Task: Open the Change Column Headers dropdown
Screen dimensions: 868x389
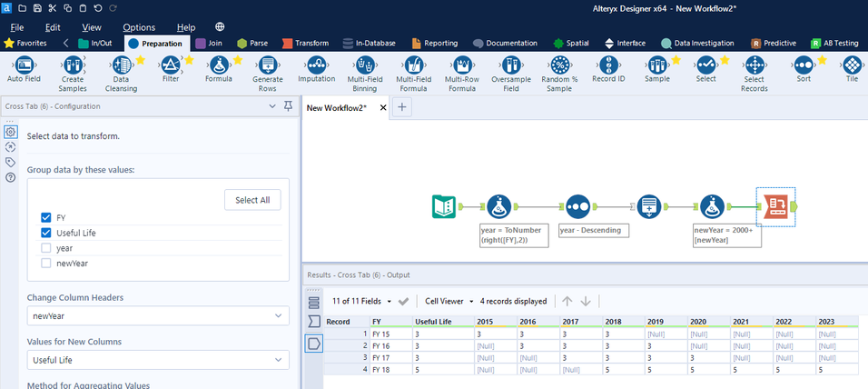Action: 158,316
